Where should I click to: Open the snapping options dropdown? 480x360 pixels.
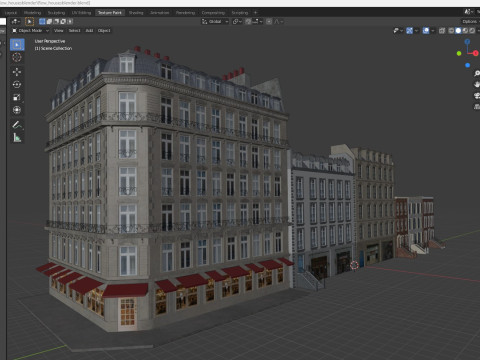coord(257,22)
